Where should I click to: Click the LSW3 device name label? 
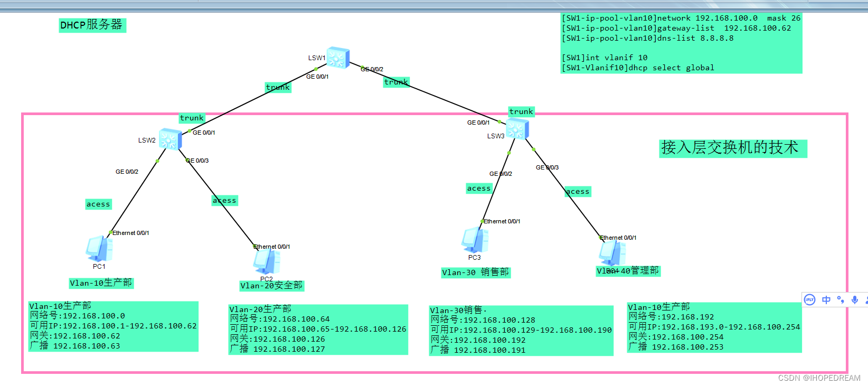[496, 136]
